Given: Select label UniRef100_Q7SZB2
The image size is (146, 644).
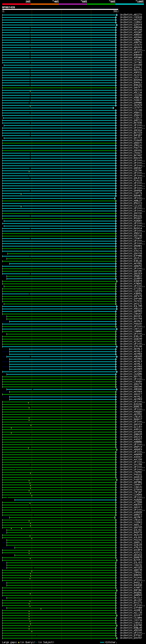Looking at the screenshot, I should (131, 289).
